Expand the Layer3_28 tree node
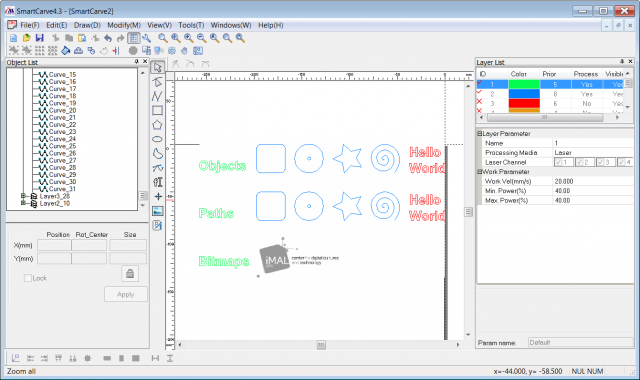 pos(24,196)
